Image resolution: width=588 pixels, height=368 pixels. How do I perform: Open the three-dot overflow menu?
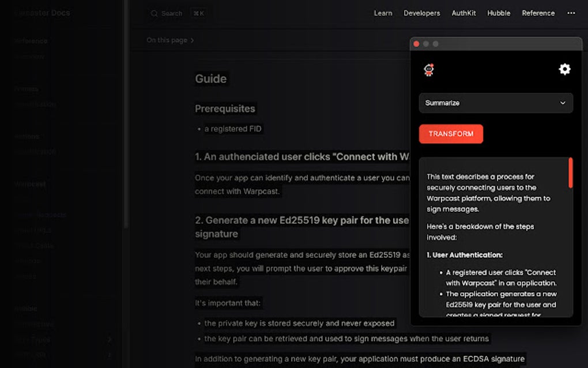(572, 13)
